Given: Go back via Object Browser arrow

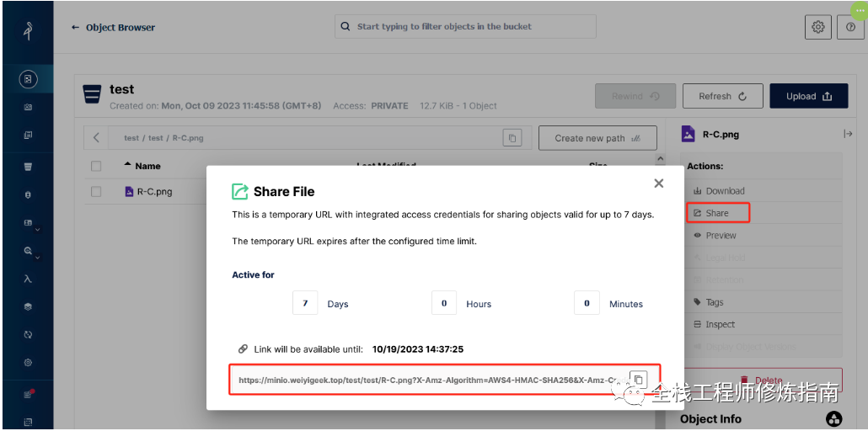Looking at the screenshot, I should click(75, 27).
